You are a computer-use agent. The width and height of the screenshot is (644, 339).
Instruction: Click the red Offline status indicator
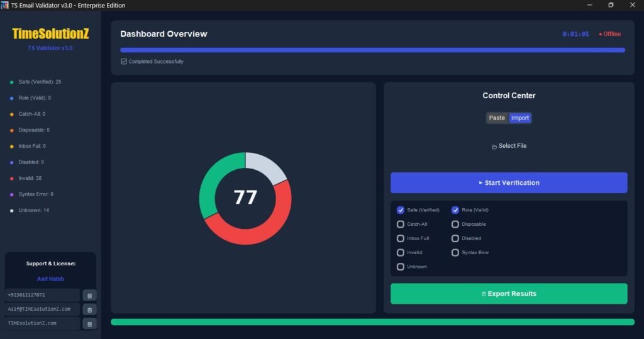(609, 34)
